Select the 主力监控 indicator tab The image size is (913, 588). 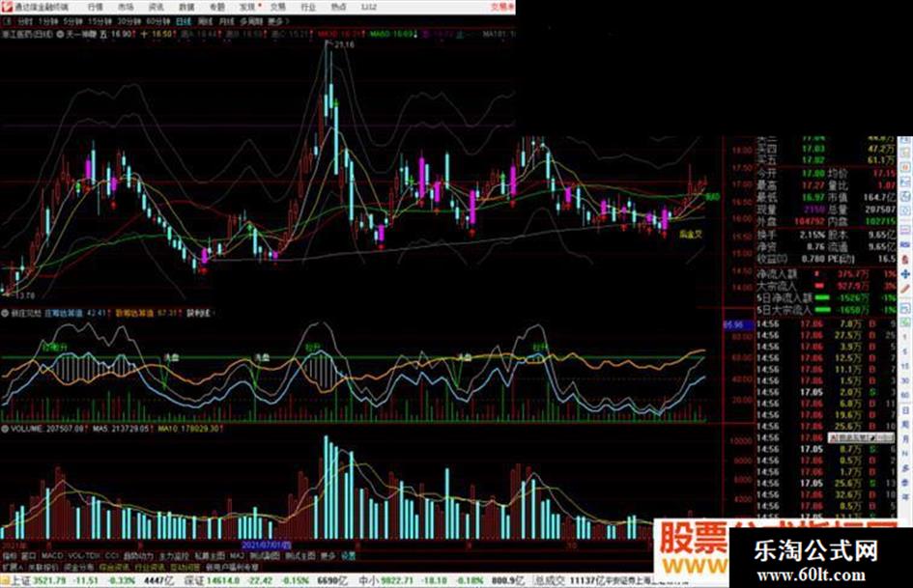pyautogui.click(x=174, y=556)
